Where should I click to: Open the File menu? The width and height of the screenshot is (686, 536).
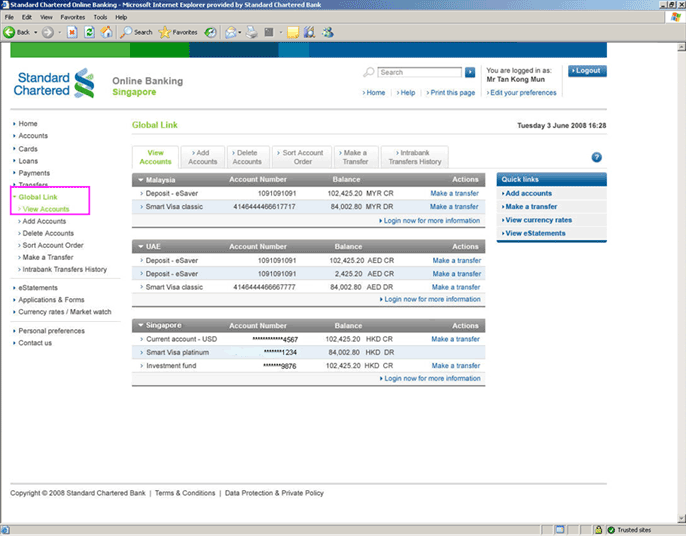9,17
